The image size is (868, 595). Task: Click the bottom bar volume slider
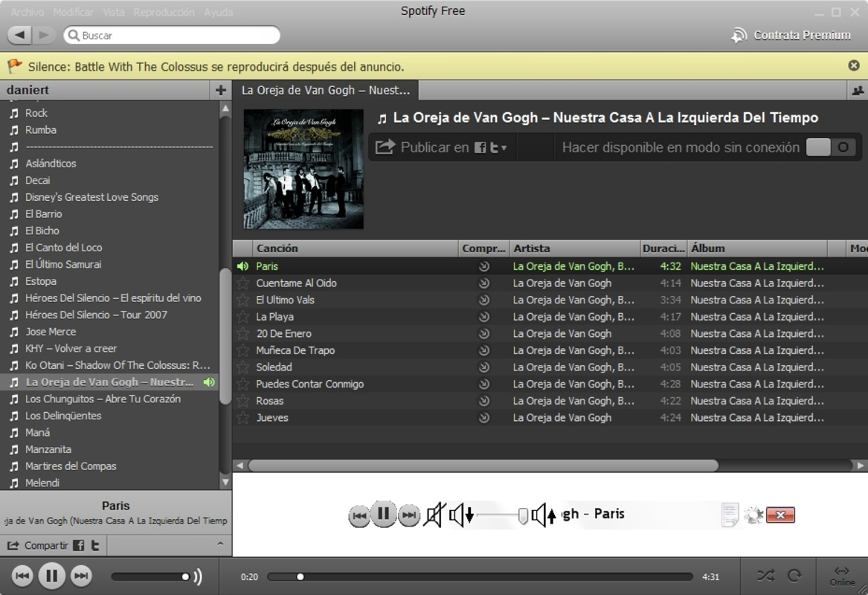(x=150, y=576)
